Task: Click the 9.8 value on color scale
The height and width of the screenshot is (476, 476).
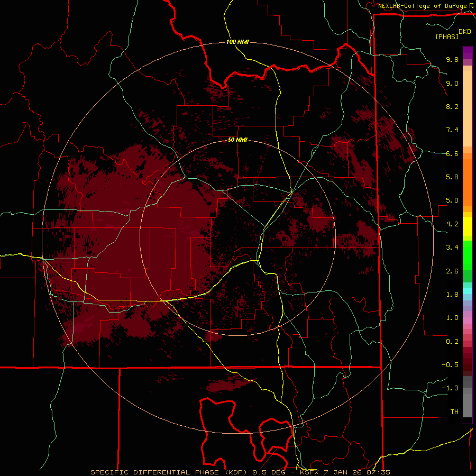Action: coord(452,59)
